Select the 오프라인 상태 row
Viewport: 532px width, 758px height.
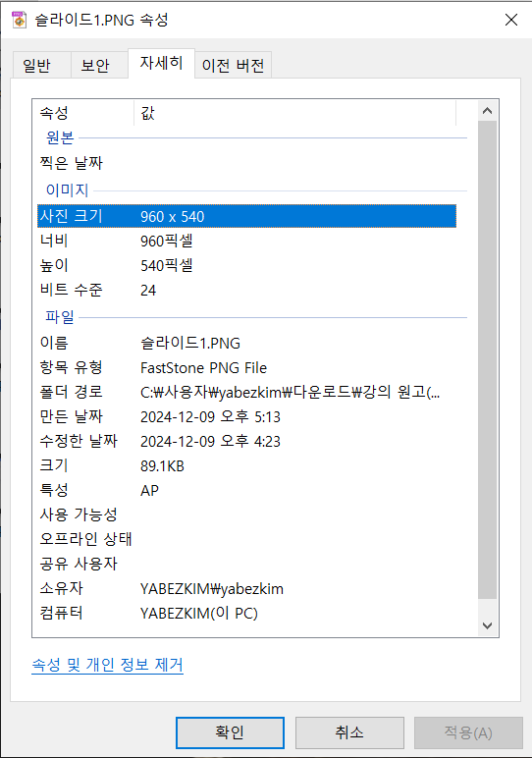[247, 539]
